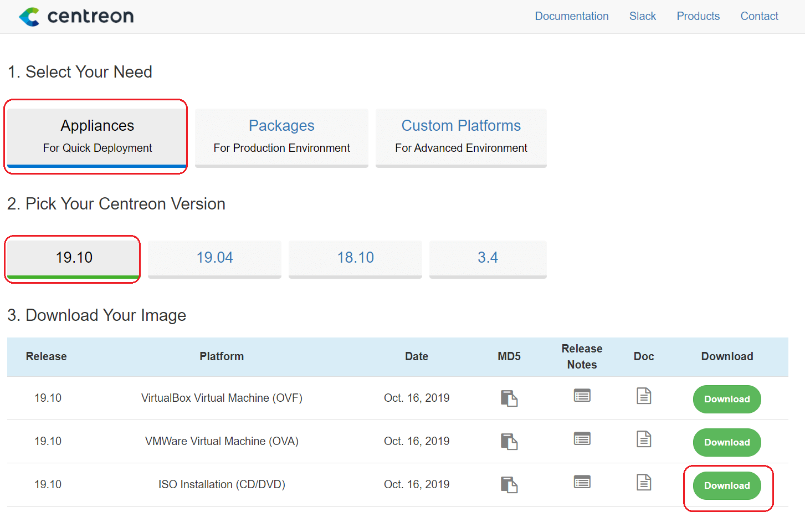Click '2. Pick Your Centreon Version' heading

pyautogui.click(x=116, y=204)
